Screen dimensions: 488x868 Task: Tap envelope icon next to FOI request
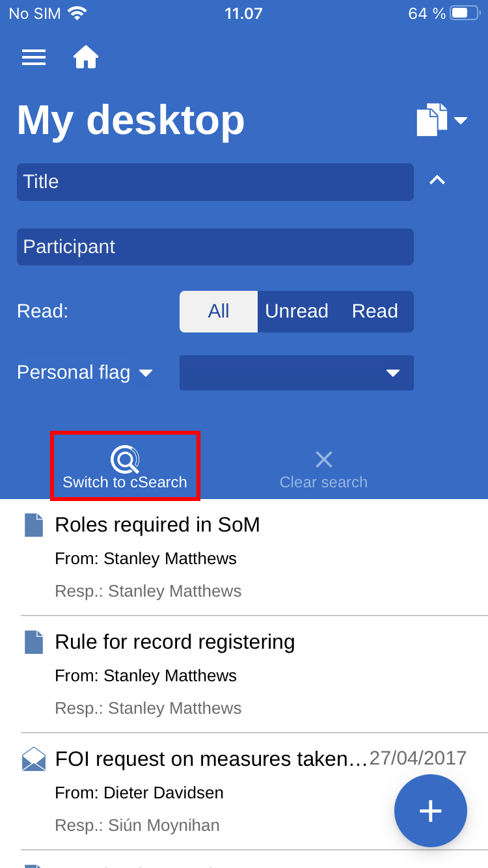[34, 759]
